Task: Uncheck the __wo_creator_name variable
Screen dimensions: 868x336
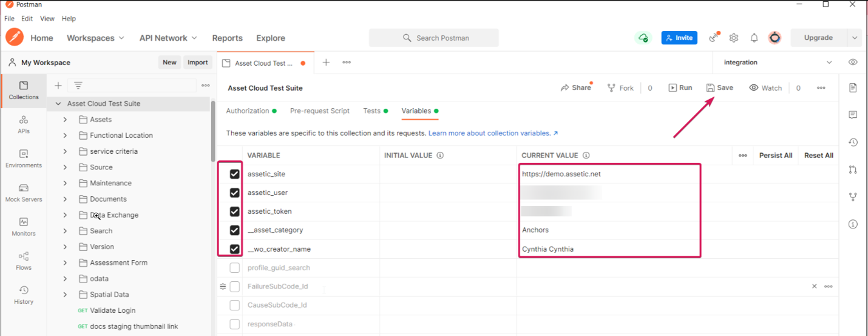Action: (234, 249)
